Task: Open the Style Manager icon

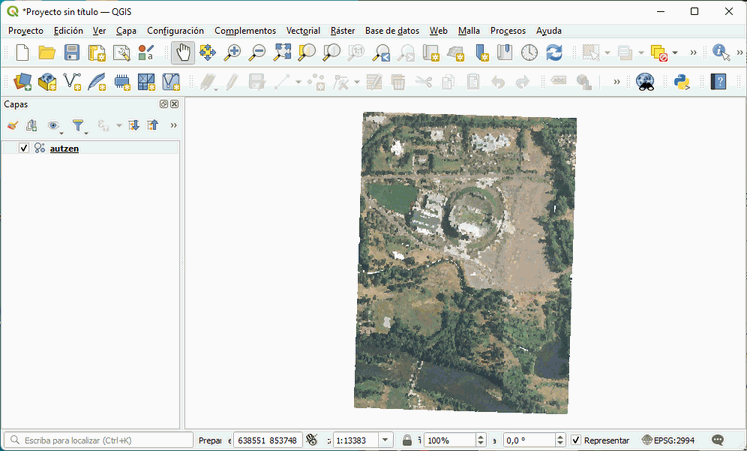Action: (146, 52)
